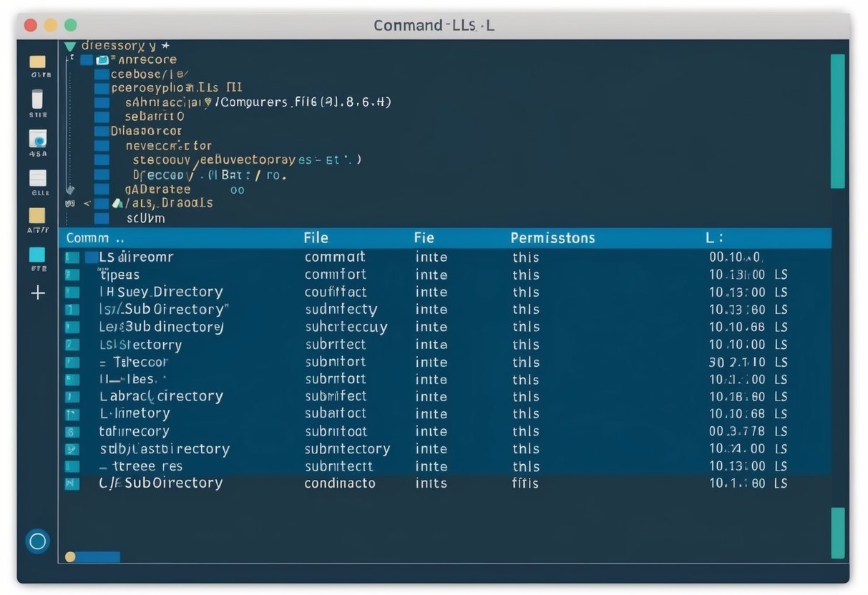Select the C/E SubDirectory row entry

160,483
